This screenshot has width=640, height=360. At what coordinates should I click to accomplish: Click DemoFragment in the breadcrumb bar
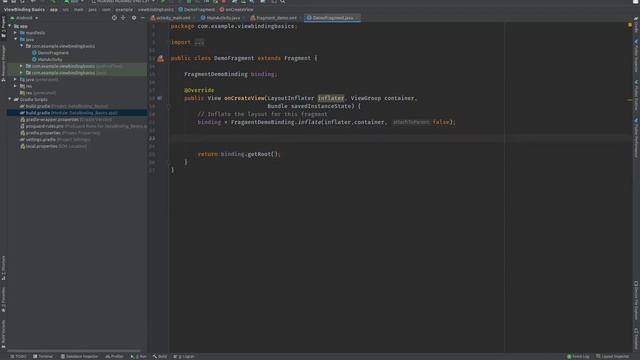197,9
